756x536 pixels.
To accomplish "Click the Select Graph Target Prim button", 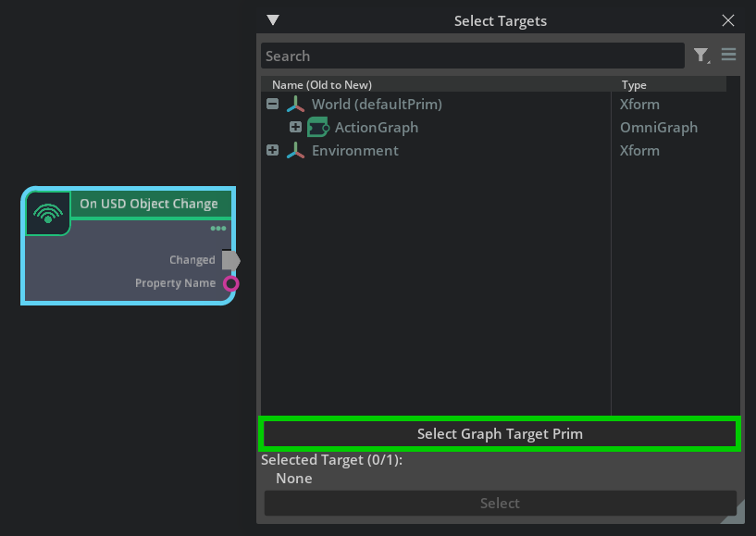I will tap(500, 434).
